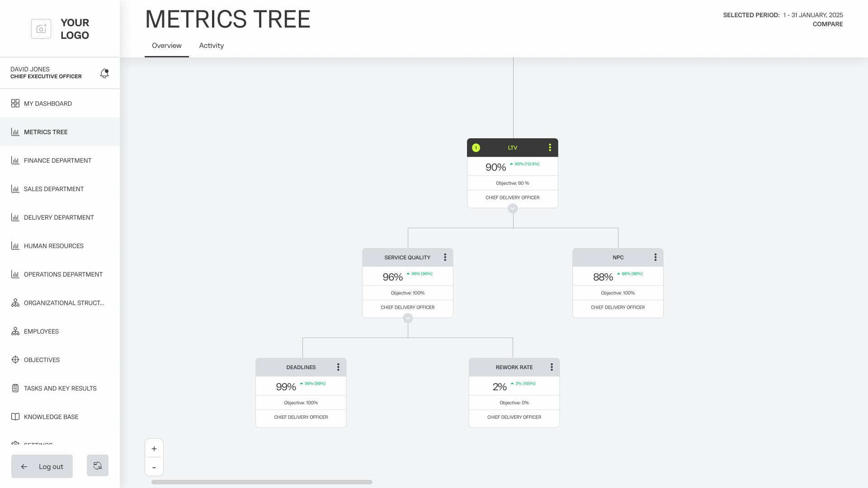Image resolution: width=868 pixels, height=488 pixels.
Task: Collapse the LTV node children
Action: 513,208
